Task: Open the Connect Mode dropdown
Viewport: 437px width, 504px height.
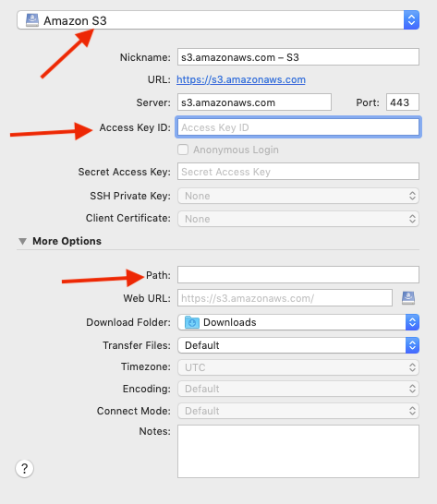Action: [x=298, y=411]
